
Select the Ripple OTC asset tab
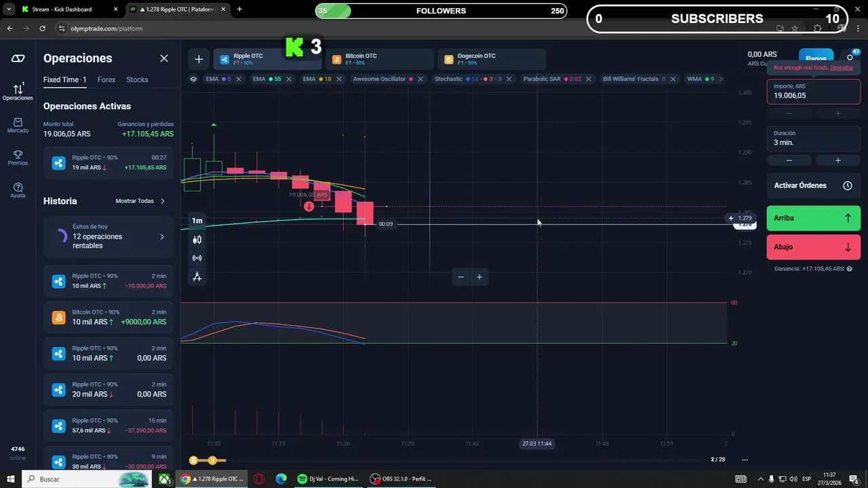(x=267, y=60)
